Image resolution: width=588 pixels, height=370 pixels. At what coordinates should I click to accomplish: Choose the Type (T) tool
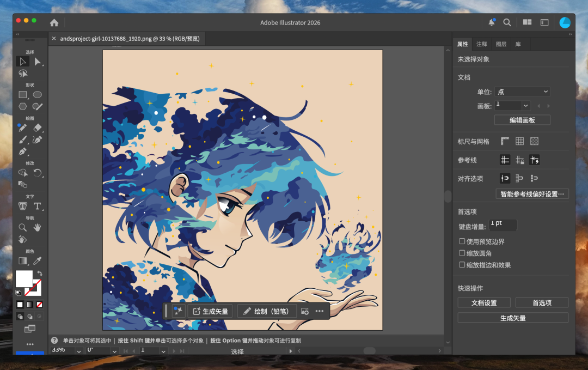[x=37, y=206]
